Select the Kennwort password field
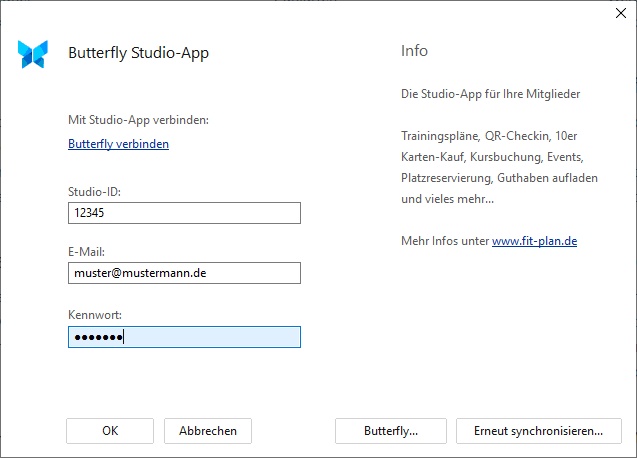 [x=184, y=337]
